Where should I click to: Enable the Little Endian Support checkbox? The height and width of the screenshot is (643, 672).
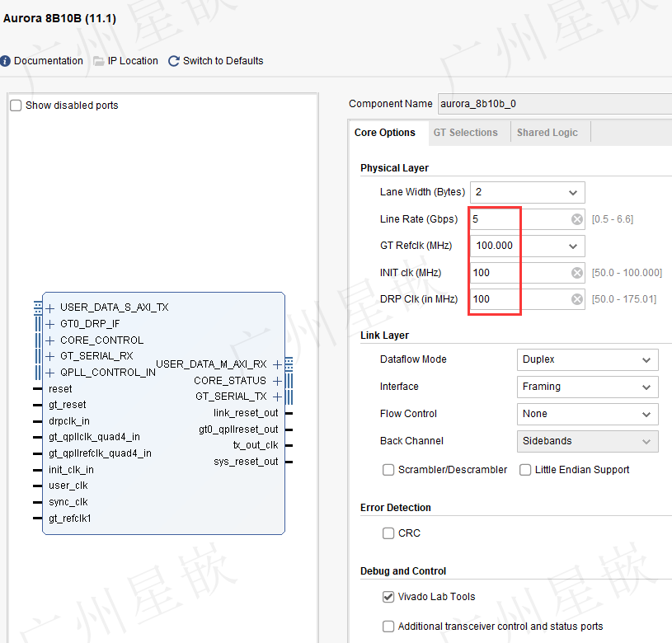point(525,470)
